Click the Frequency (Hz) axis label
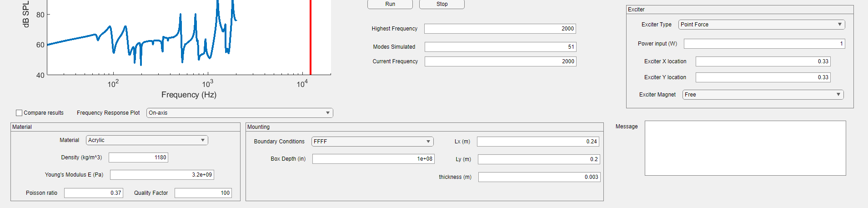 coord(189,95)
